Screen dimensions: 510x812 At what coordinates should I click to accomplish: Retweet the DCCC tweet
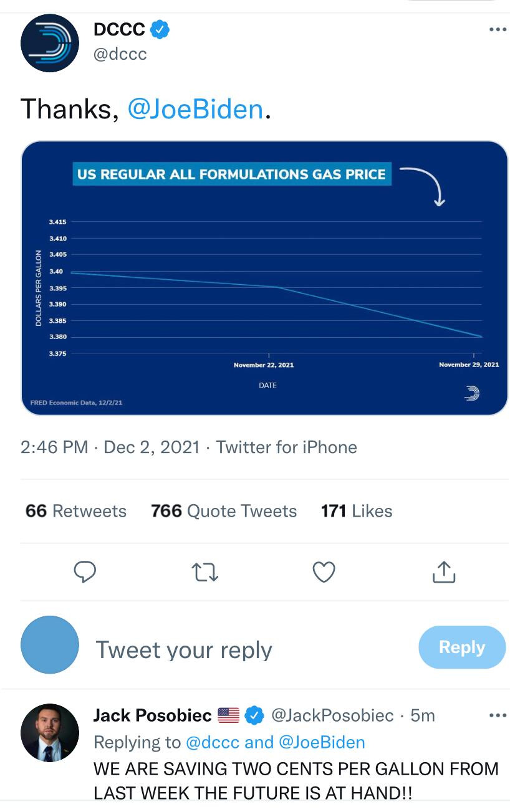[204, 571]
